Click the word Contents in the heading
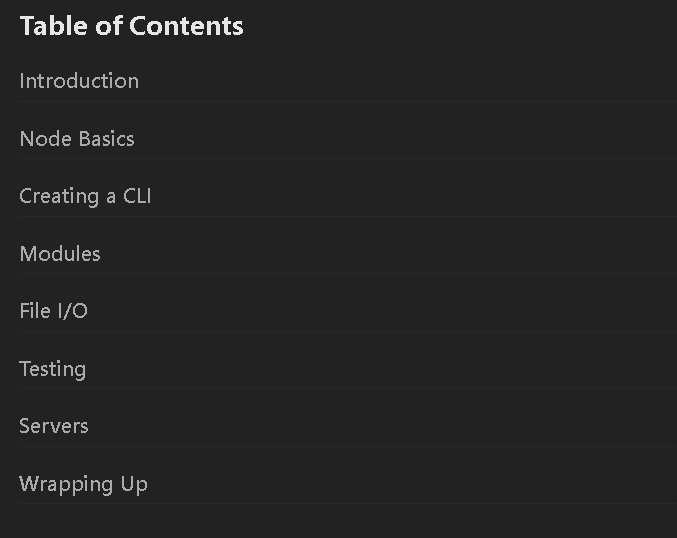Viewport: 677px width, 538px height. (x=187, y=26)
